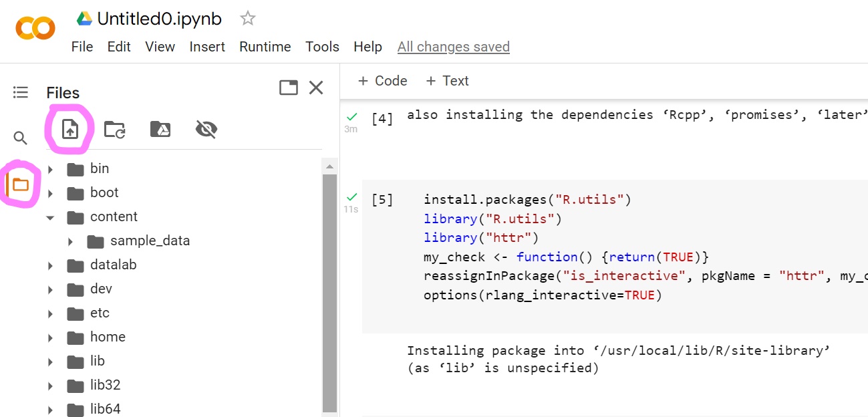Click the Upload to session storage icon
Viewport: 868px width, 417px height.
(x=70, y=129)
